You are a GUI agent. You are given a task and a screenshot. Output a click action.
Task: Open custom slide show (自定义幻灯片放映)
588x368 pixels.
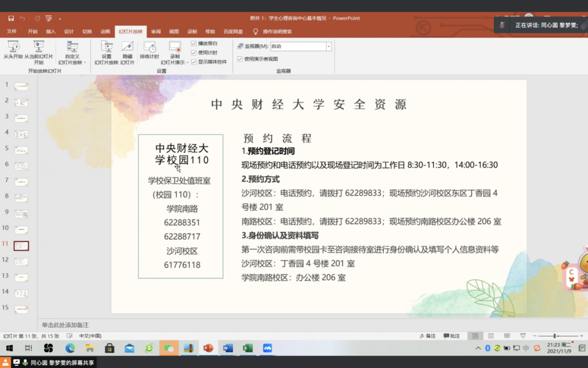[72, 52]
